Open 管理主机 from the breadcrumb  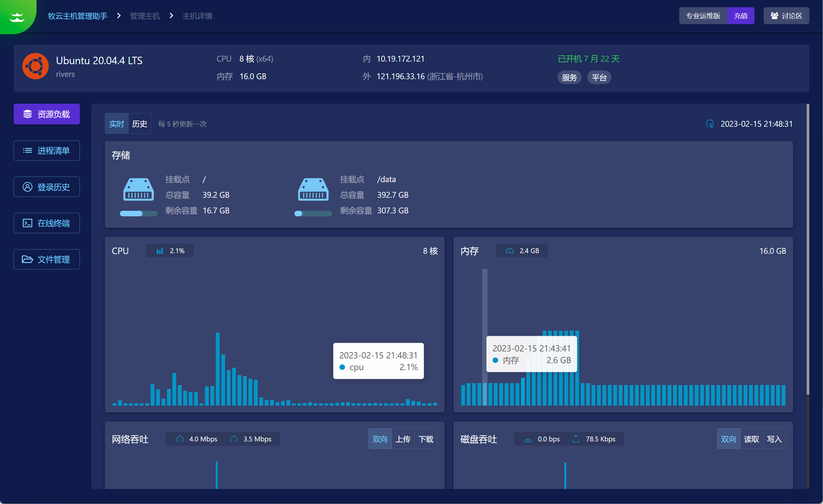144,16
